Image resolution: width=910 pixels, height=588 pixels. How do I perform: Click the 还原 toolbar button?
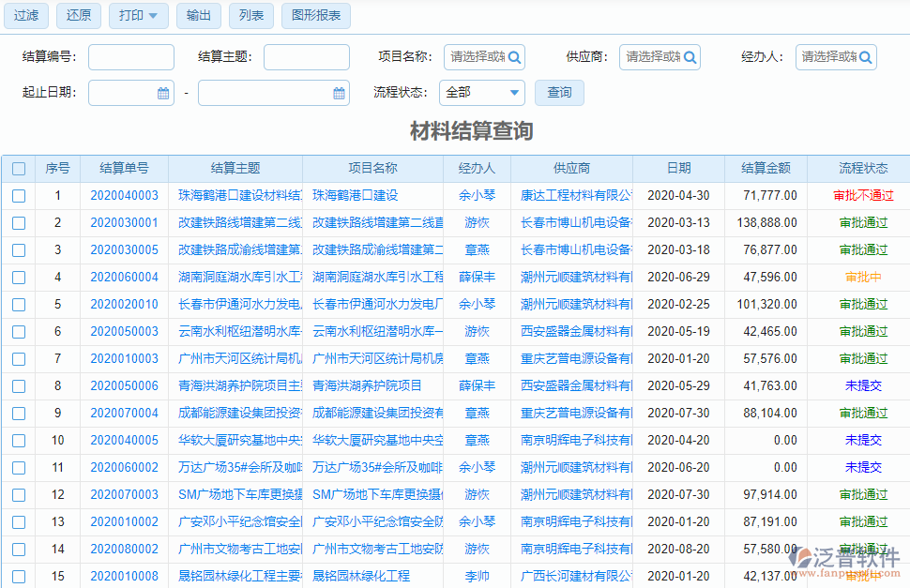tap(79, 15)
